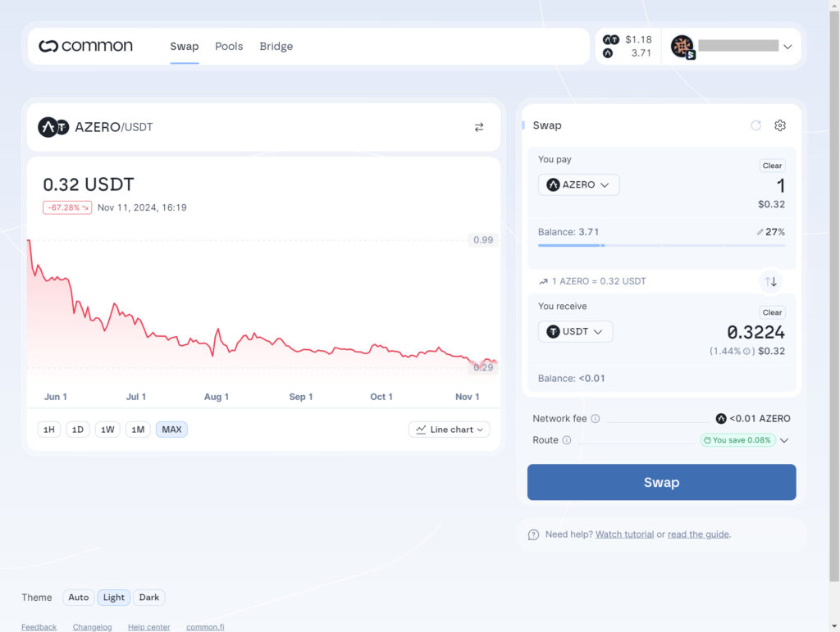Click the Balance: <0.01 text
Viewport: 840px width, 632px height.
pos(572,379)
